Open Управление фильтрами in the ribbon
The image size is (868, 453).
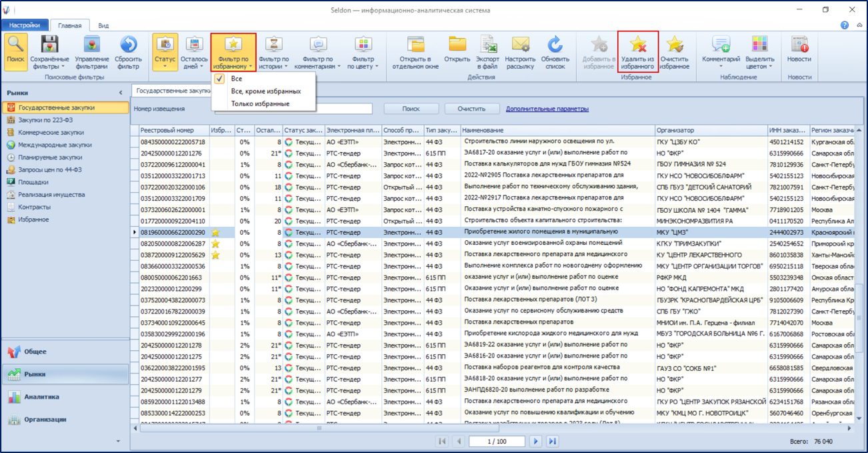[x=92, y=52]
